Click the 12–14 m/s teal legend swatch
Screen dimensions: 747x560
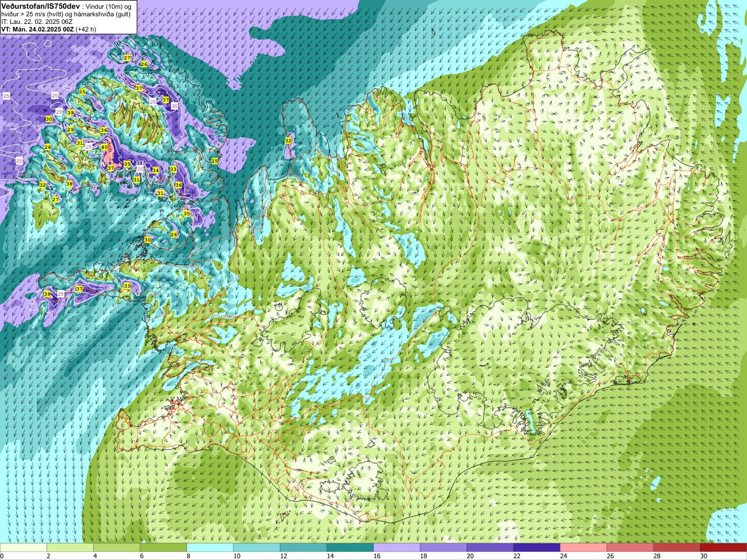tap(303, 548)
